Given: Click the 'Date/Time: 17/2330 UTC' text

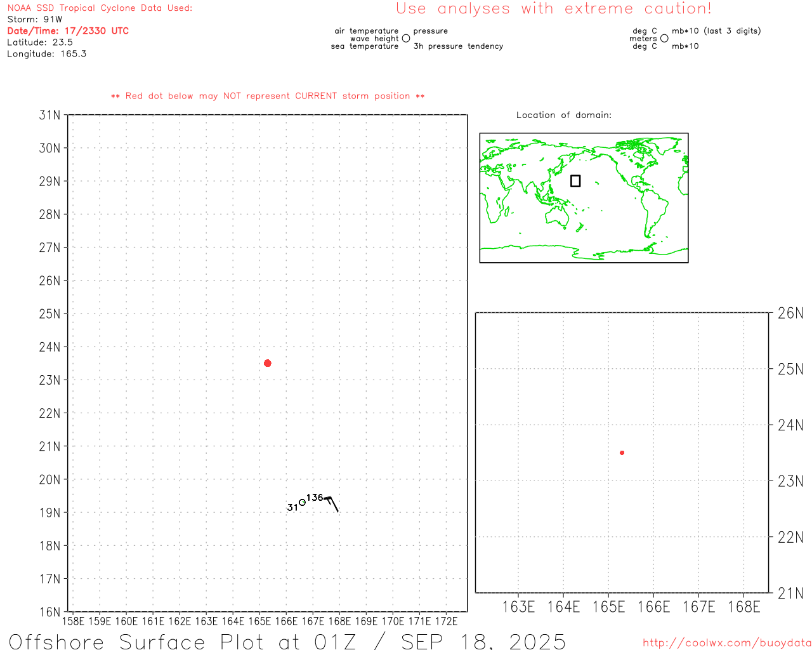Looking at the screenshot, I should pyautogui.click(x=68, y=30).
